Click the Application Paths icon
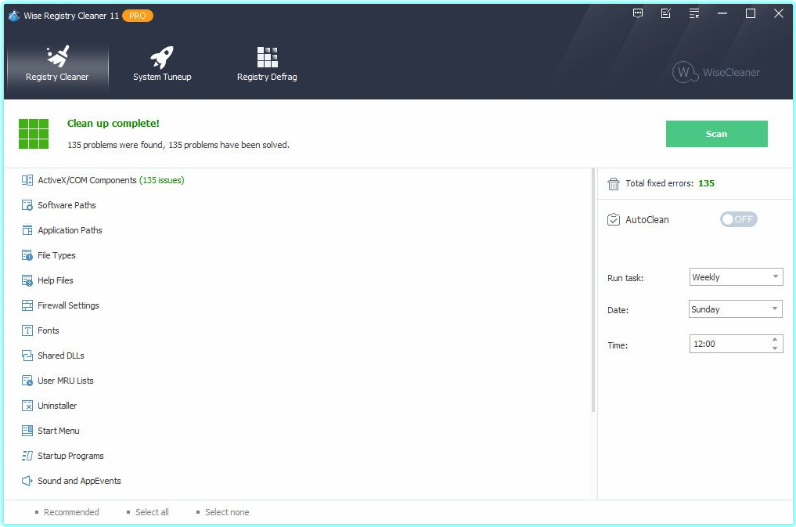Image resolution: width=796 pixels, height=527 pixels. pyautogui.click(x=27, y=230)
